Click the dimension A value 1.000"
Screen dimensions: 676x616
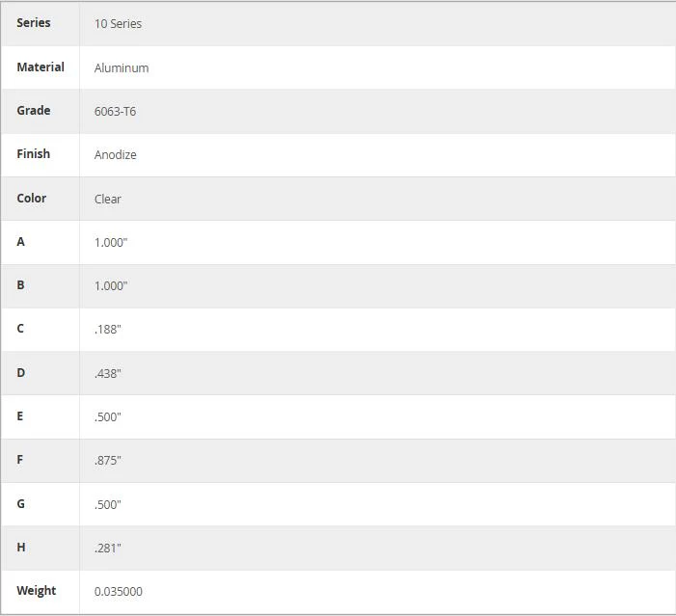111,243
